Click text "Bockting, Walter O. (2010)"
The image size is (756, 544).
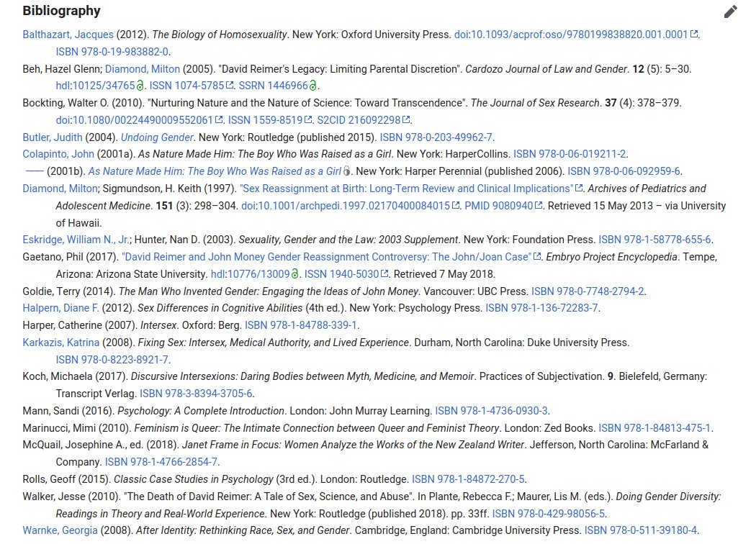tap(84, 103)
